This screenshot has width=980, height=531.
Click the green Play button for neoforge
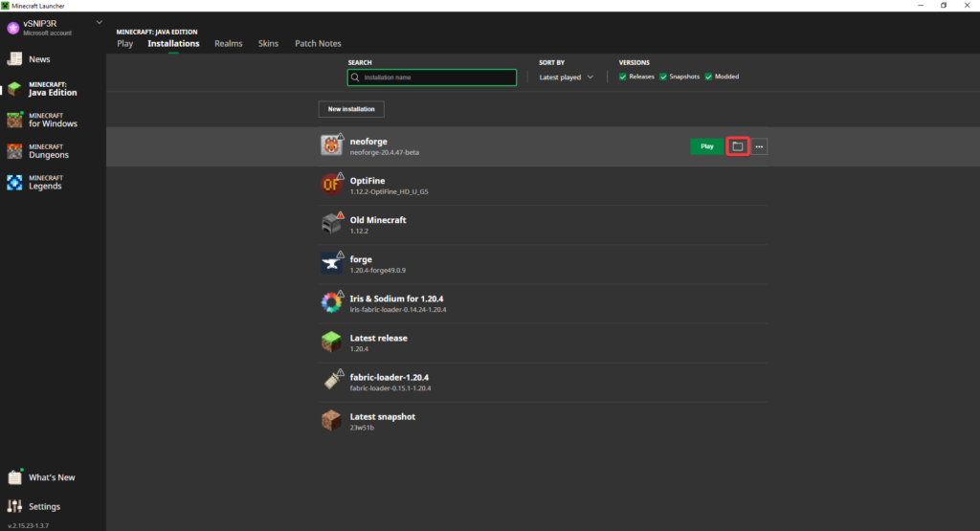[706, 146]
